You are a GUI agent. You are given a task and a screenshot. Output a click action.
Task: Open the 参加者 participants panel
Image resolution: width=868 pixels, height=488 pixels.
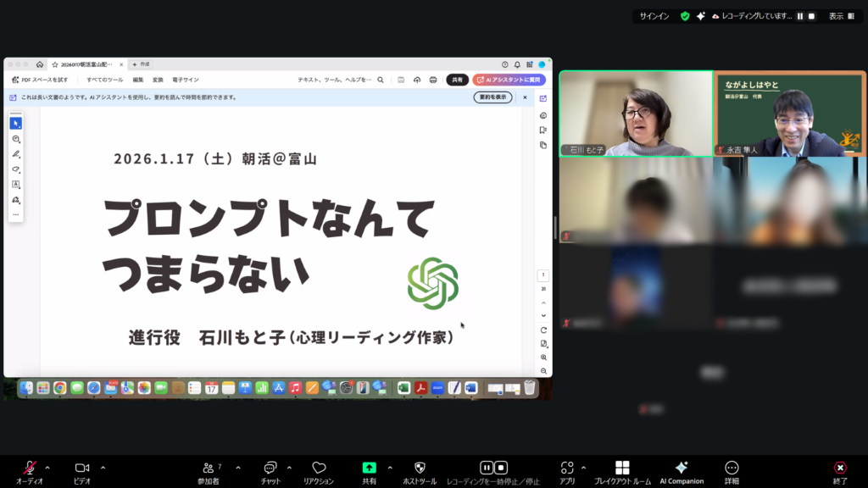point(209,468)
